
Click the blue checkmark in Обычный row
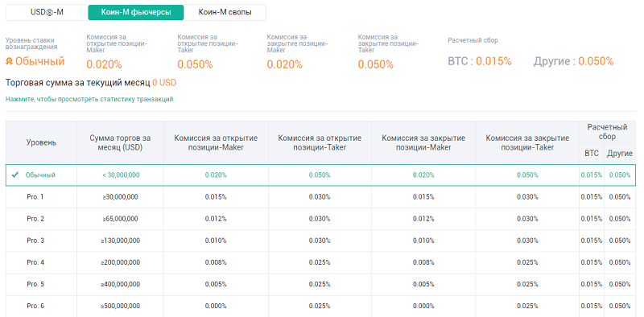click(x=15, y=175)
